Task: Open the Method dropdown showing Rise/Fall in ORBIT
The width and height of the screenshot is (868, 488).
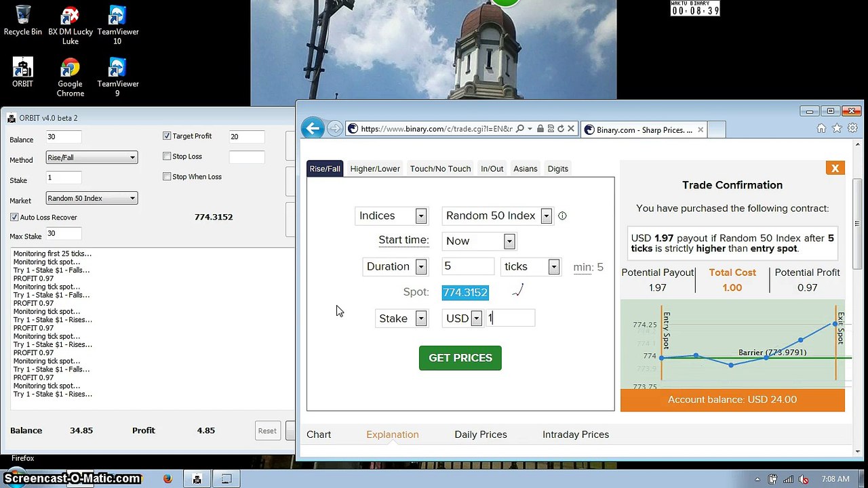Action: tap(92, 157)
